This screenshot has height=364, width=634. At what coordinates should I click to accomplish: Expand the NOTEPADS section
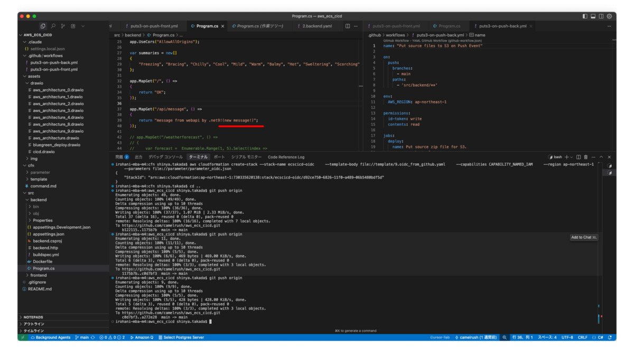tap(63, 317)
